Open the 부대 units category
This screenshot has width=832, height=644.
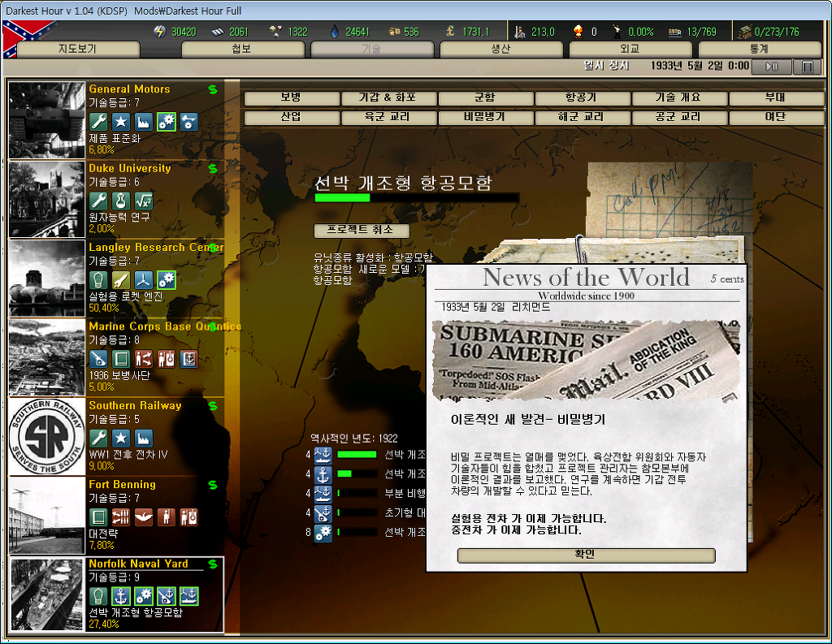(x=776, y=98)
